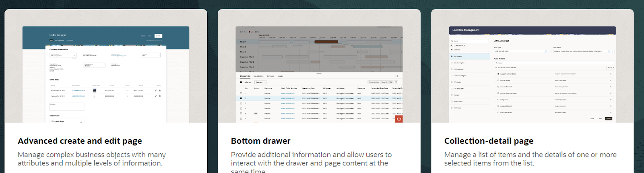
Task: Click the product image in first order line
Action: 94,91
